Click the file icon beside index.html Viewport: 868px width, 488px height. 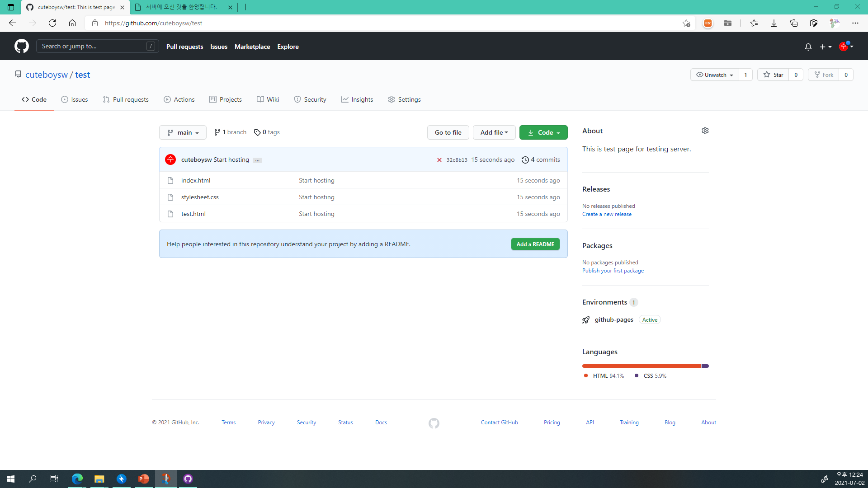click(170, 180)
